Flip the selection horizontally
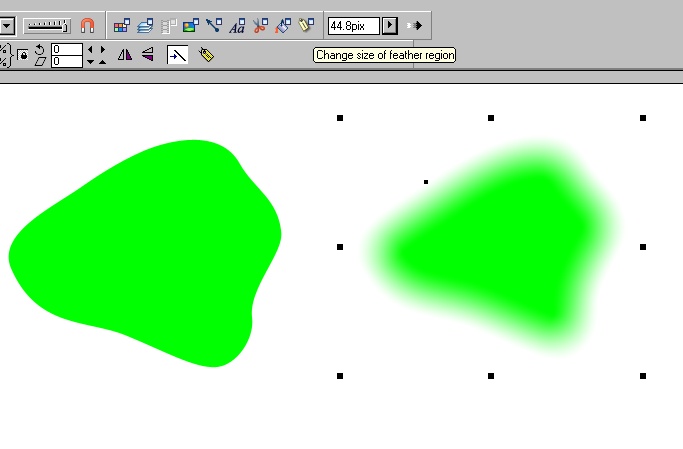Screen dimensions: 683x449 click(x=125, y=55)
